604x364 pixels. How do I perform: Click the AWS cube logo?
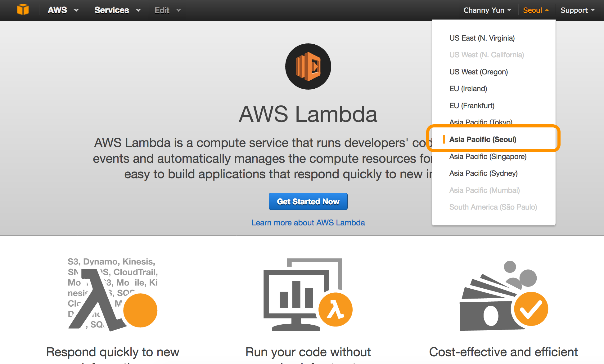(23, 10)
